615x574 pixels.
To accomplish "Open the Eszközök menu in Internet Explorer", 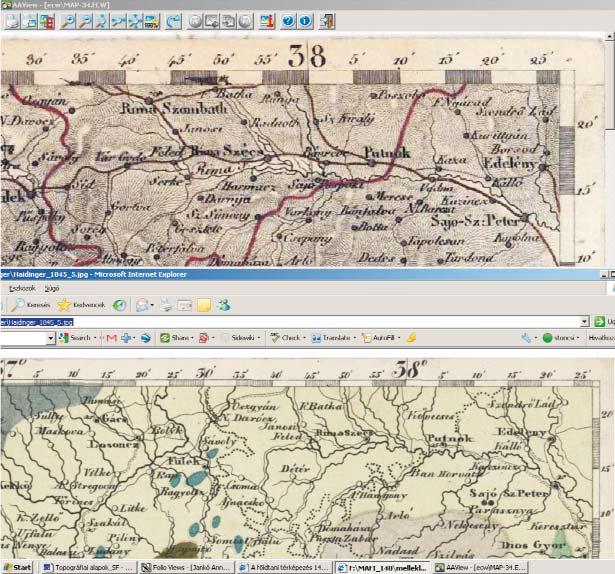I will [x=22, y=288].
